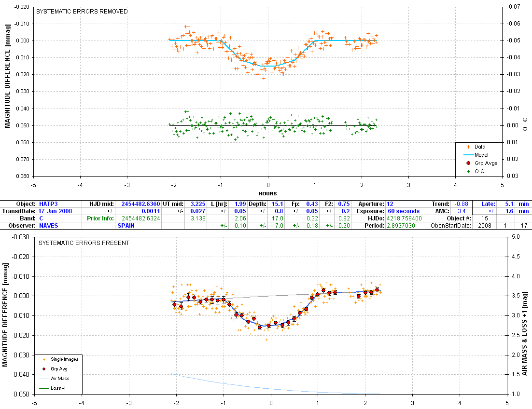Click the Prior Info label
The width and height of the screenshot is (532, 409).
pos(100,218)
